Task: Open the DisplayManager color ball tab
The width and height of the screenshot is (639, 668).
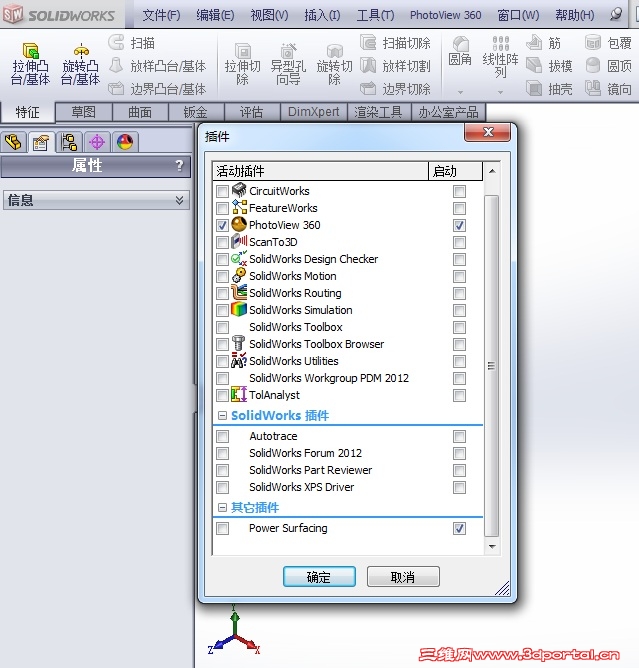Action: 125,142
